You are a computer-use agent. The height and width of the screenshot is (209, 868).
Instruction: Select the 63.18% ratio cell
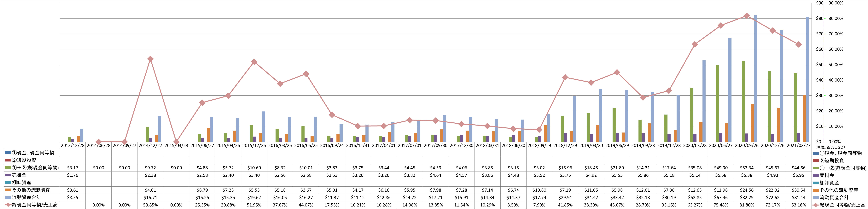coord(799,205)
